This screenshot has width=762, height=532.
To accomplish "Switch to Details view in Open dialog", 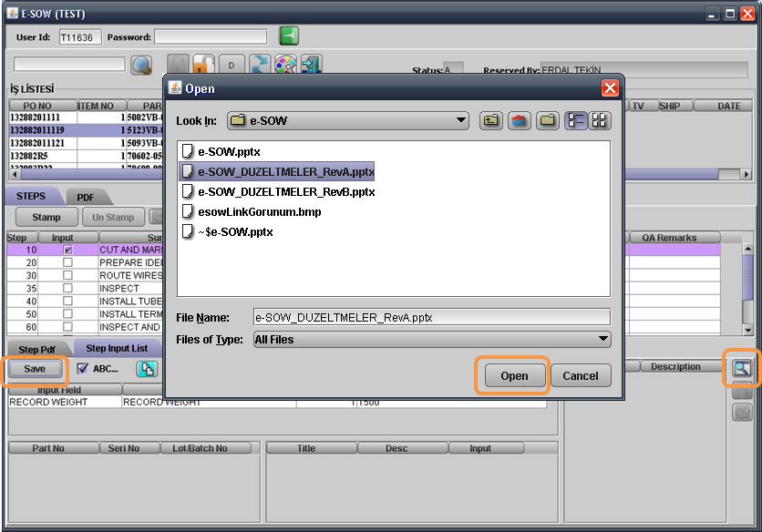I will tap(599, 120).
